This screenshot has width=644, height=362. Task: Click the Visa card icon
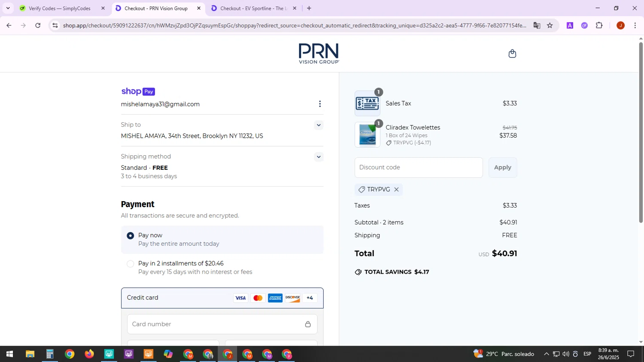click(x=240, y=298)
